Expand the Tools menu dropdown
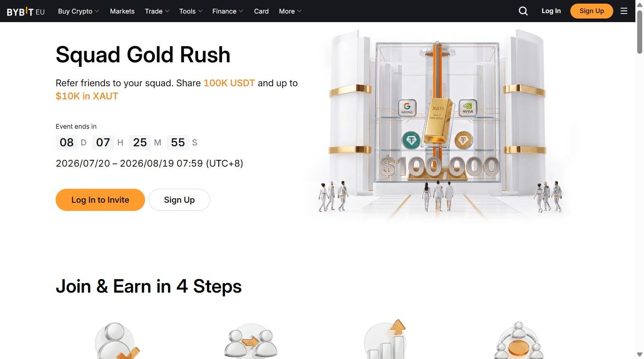Screen dimensions: 644x359 pyautogui.click(x=191, y=11)
